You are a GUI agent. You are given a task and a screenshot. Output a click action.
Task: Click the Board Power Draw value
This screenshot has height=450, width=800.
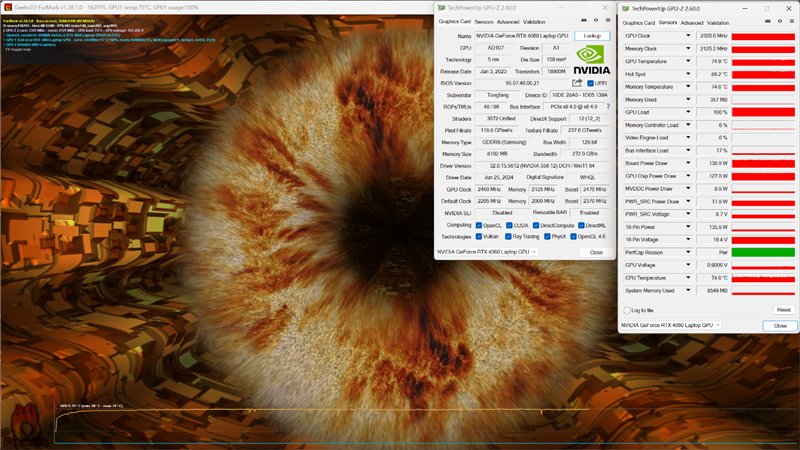point(713,163)
